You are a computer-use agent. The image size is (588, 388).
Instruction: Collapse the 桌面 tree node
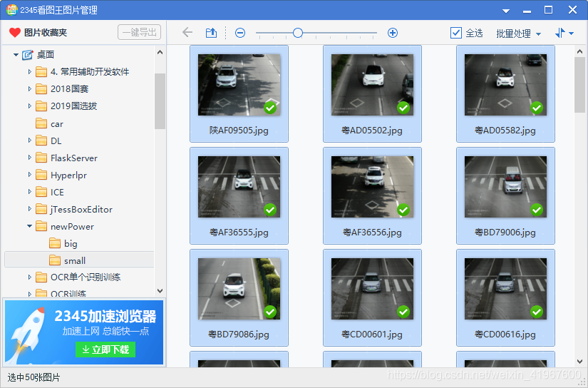coord(16,55)
